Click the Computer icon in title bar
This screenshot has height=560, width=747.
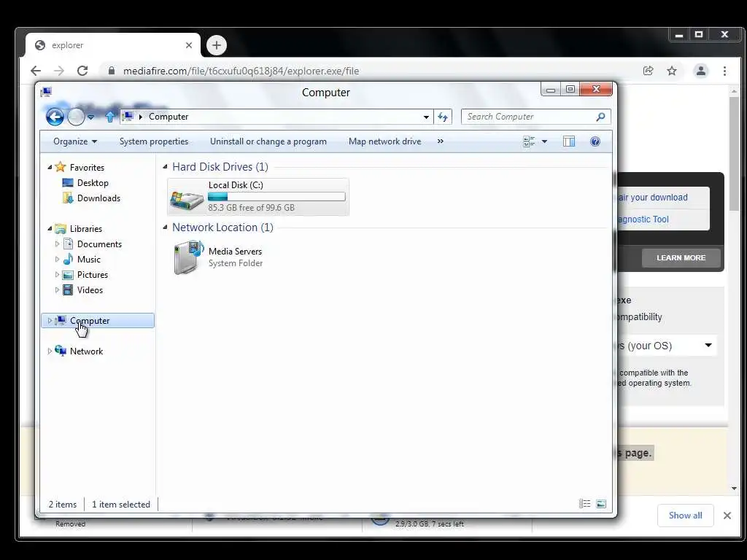coord(46,92)
